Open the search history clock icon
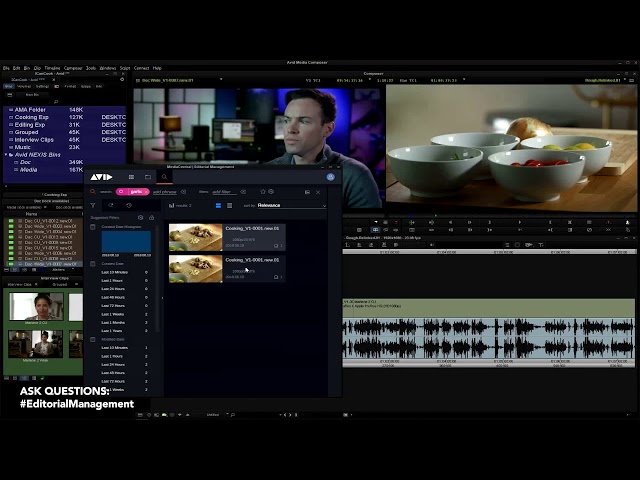This screenshot has height=480, width=640. 129,205
